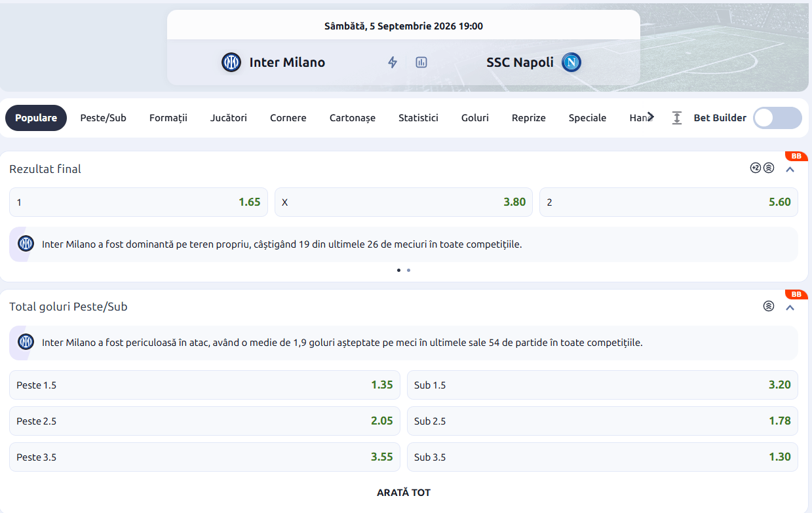Click ARATĂ TOT to show all lines
The width and height of the screenshot is (812, 513).
404,492
